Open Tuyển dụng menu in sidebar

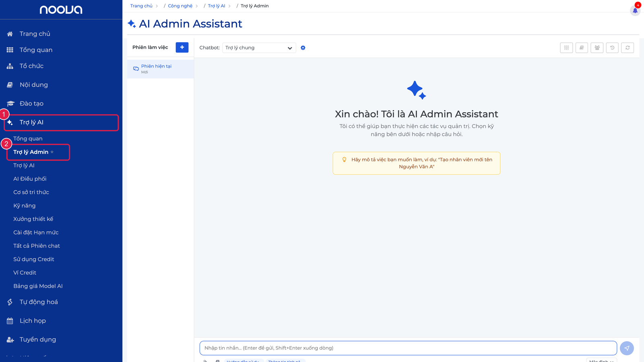pyautogui.click(x=38, y=340)
